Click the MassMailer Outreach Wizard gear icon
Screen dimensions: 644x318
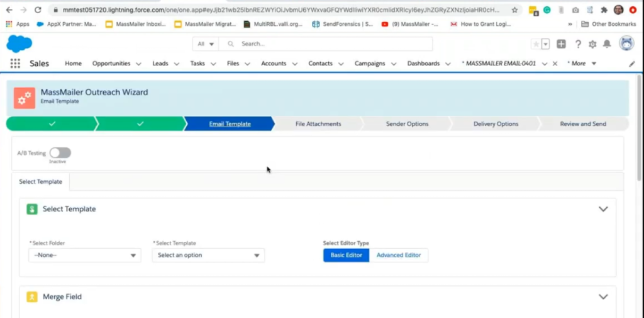click(x=25, y=98)
